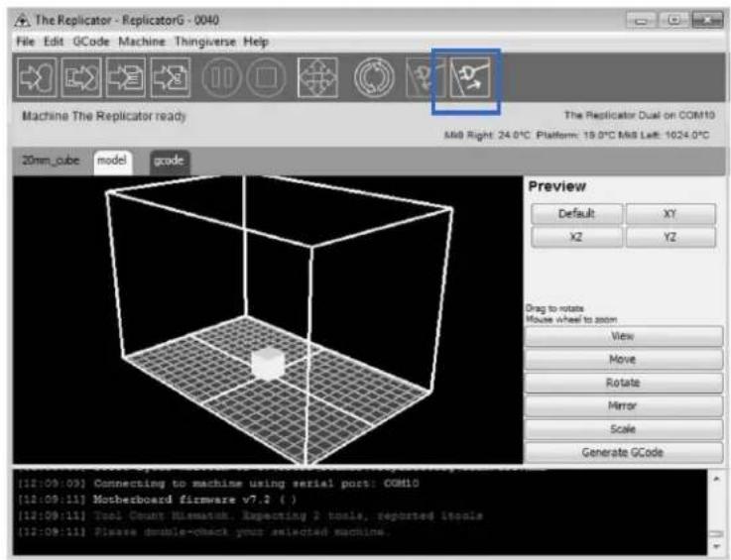Click the second toolbar icon, arrow into card
This screenshot has height=560, width=731.
(x=81, y=77)
